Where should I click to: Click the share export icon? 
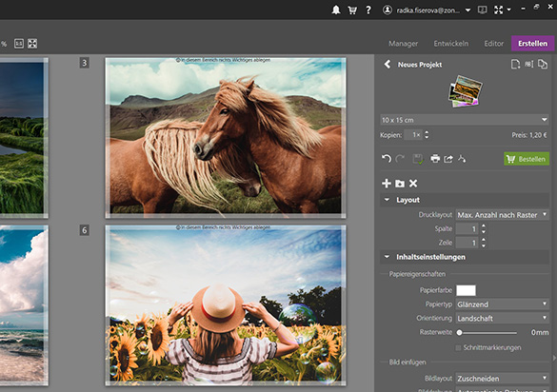(448, 158)
